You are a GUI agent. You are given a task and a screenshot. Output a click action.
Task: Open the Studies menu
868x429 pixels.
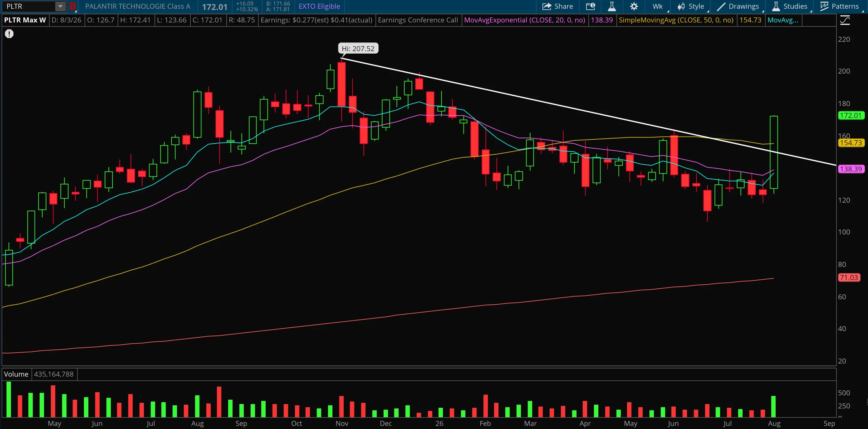[x=791, y=6]
